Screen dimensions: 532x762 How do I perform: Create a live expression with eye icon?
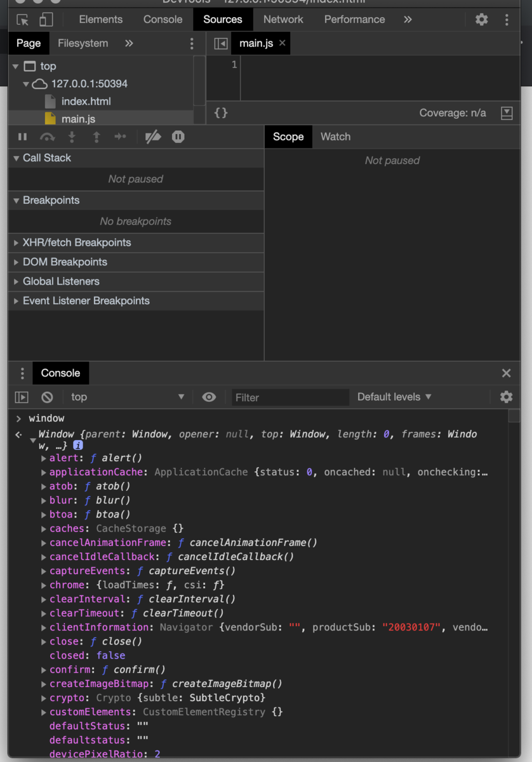point(209,397)
